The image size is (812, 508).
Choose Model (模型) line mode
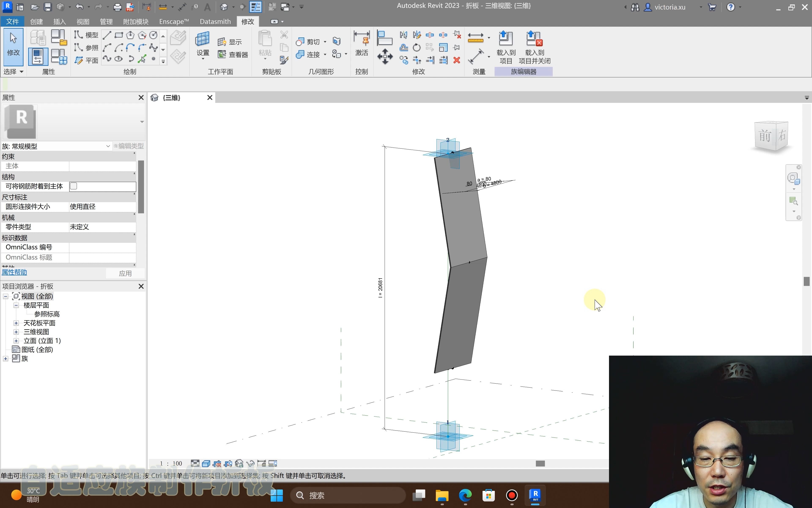coord(86,35)
